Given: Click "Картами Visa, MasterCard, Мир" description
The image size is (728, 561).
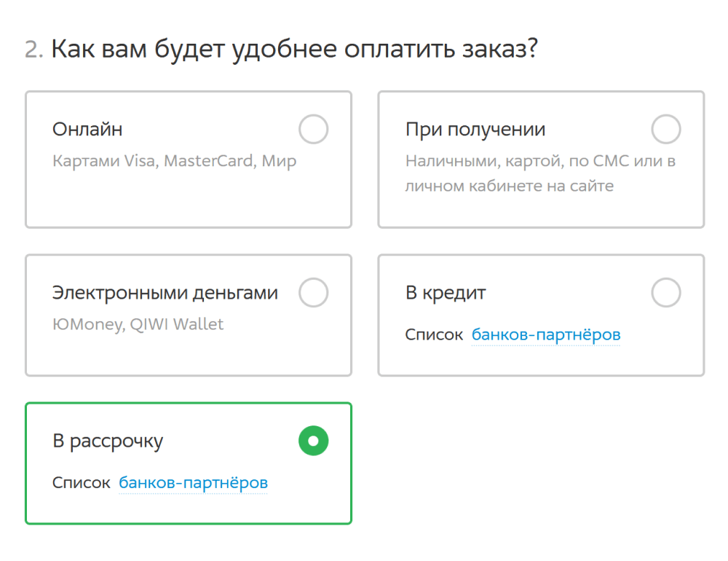Looking at the screenshot, I should [174, 161].
